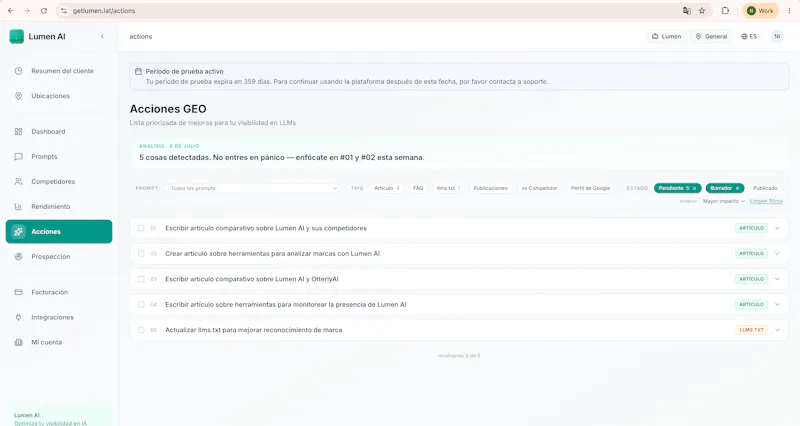Open the browser translate icon

(687, 11)
